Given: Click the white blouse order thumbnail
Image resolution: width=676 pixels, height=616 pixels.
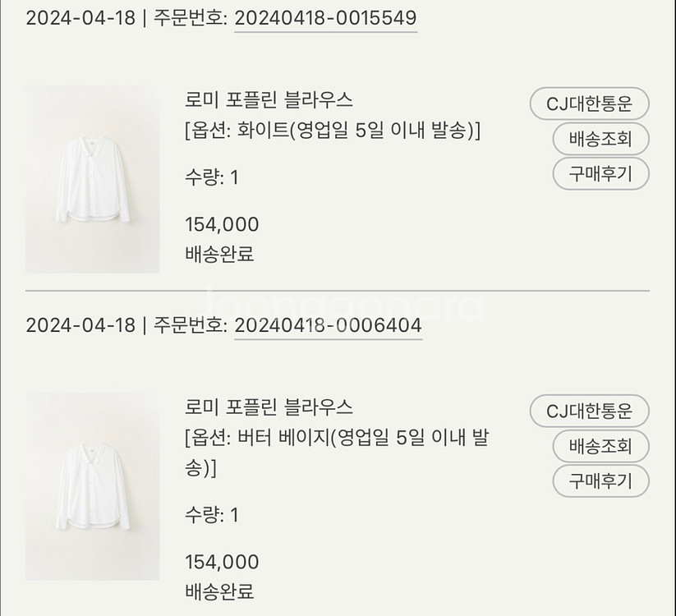Looking at the screenshot, I should point(92,179).
